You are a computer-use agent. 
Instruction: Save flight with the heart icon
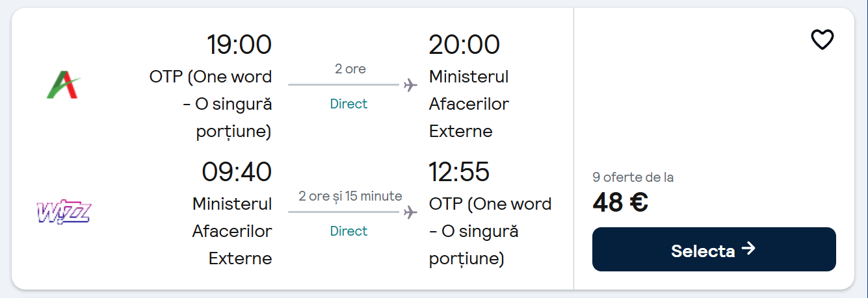(x=822, y=40)
